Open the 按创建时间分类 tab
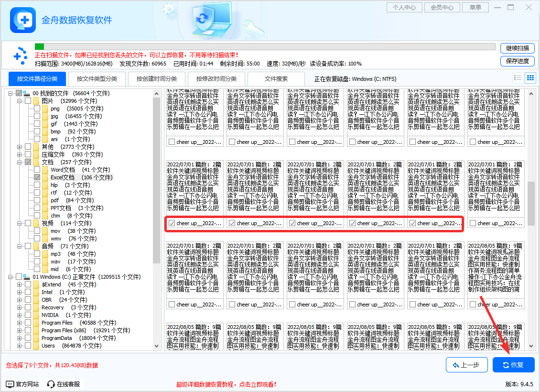540x392 pixels. click(157, 78)
